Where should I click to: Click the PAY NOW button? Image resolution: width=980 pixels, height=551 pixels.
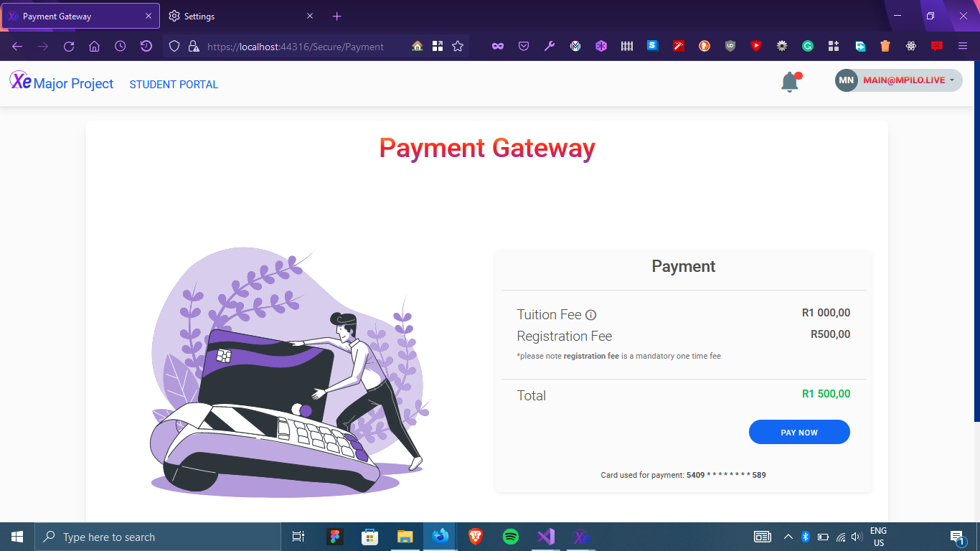(x=799, y=433)
